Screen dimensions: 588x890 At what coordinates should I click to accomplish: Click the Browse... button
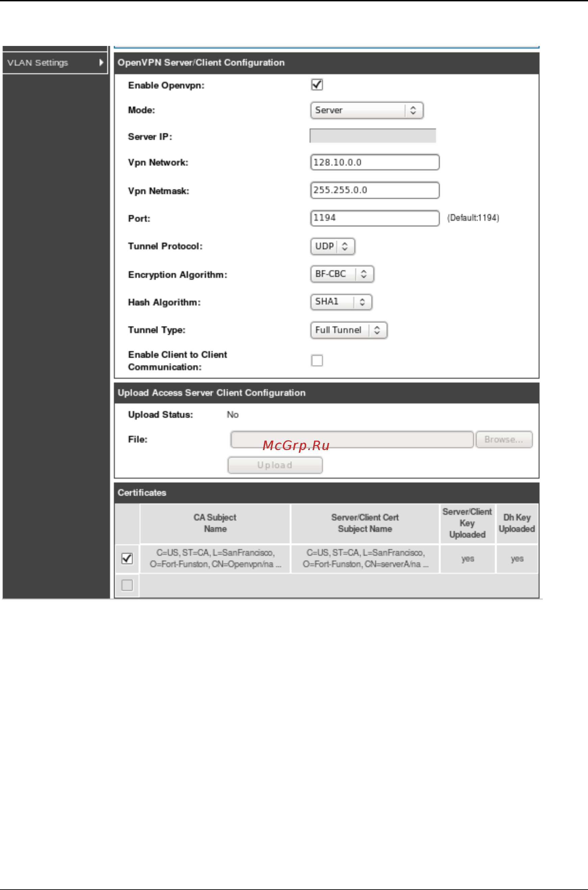(504, 439)
